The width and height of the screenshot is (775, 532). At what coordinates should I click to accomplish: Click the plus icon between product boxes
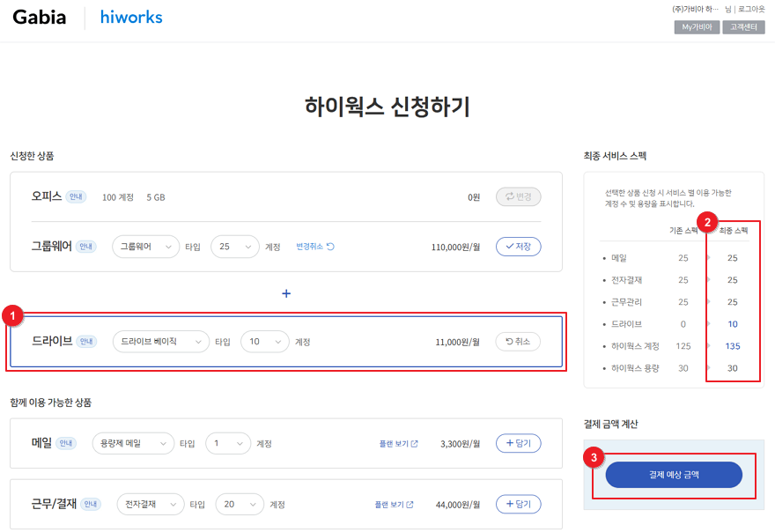coord(286,293)
